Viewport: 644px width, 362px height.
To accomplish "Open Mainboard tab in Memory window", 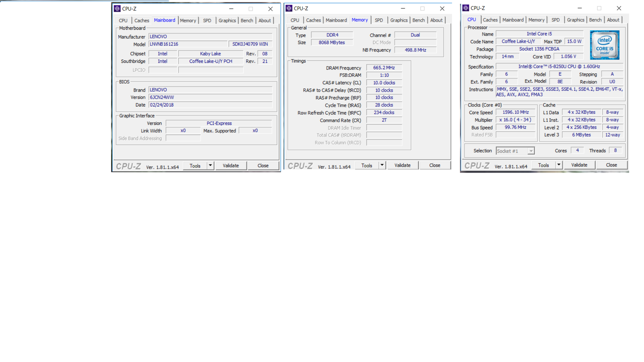I will (x=336, y=20).
